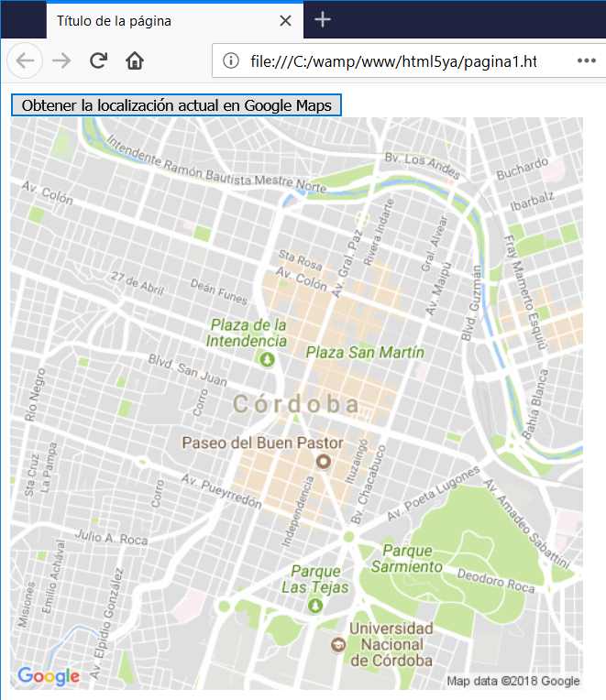Click the Blvd. San Juan street label
The image size is (606, 700).
pyautogui.click(x=187, y=370)
